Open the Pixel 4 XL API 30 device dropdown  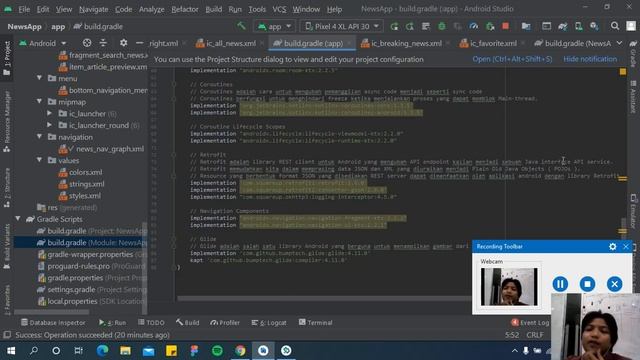[342, 27]
